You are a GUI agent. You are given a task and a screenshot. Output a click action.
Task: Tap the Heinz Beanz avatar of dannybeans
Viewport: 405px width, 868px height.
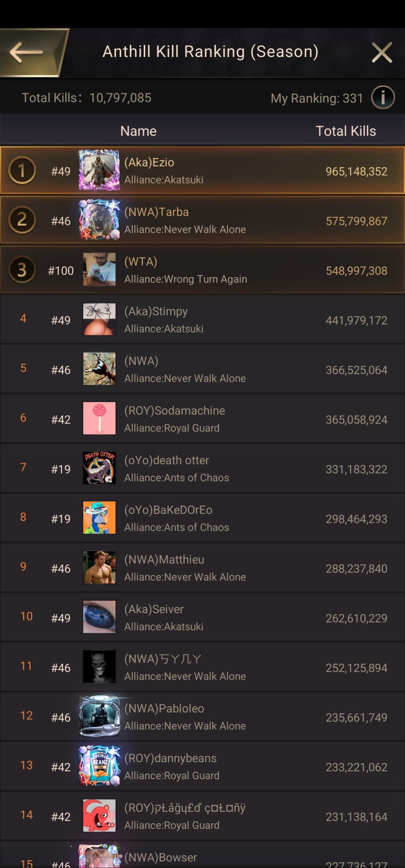click(x=99, y=766)
